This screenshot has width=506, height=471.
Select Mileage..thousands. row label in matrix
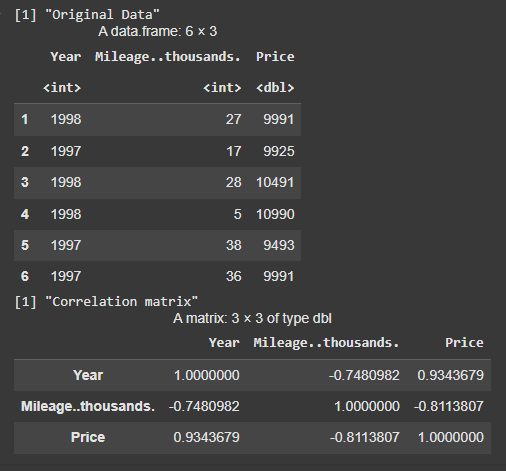88,406
